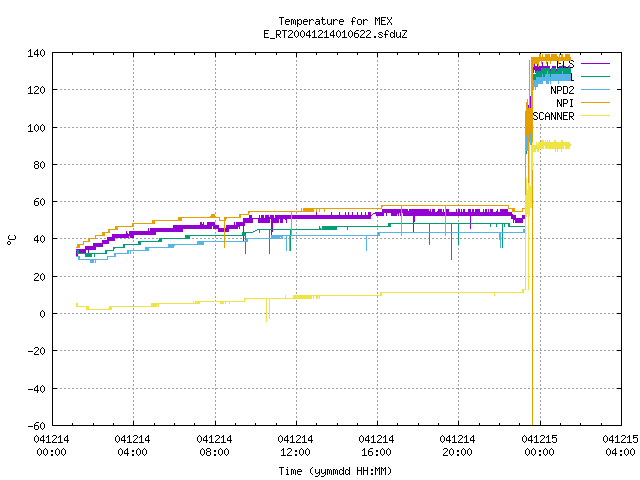Click the 041214 04:00 x-axis tick label
Viewport: 640px width, 480px height.
(x=132, y=446)
